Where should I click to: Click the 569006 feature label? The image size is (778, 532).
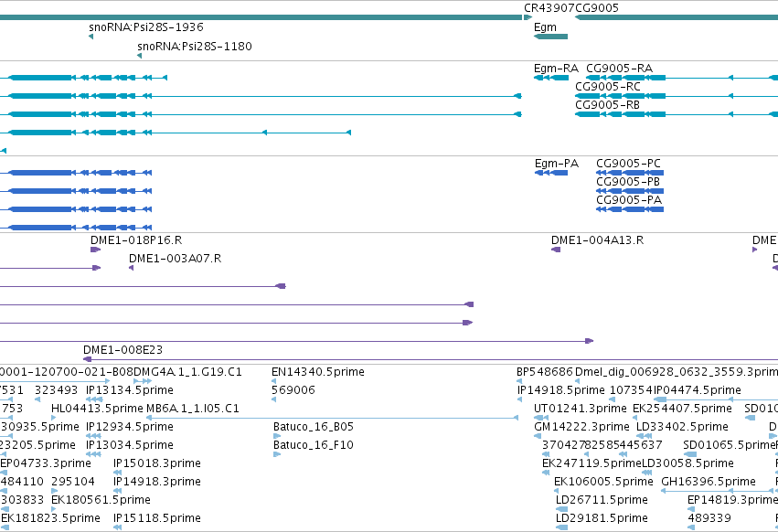pos(293,390)
